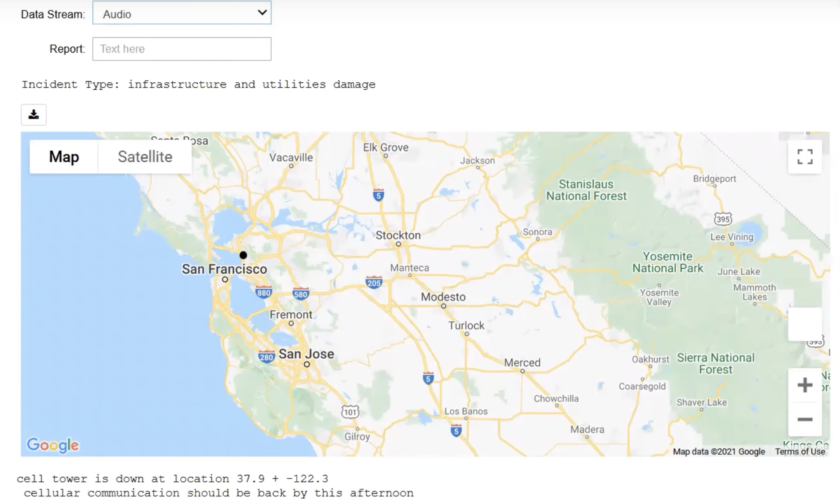Image resolution: width=840 pixels, height=504 pixels.
Task: Click the Vacaville city label
Action: click(x=291, y=157)
